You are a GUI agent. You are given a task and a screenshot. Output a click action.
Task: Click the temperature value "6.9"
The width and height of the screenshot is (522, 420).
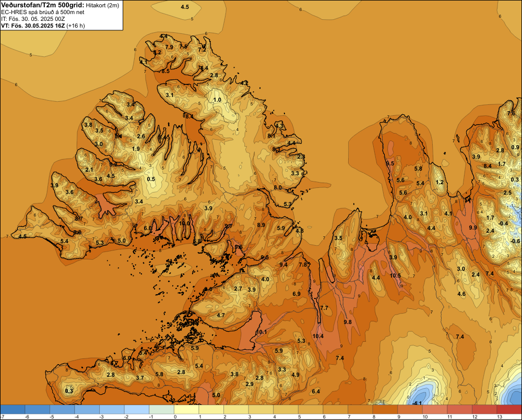(296, 294)
